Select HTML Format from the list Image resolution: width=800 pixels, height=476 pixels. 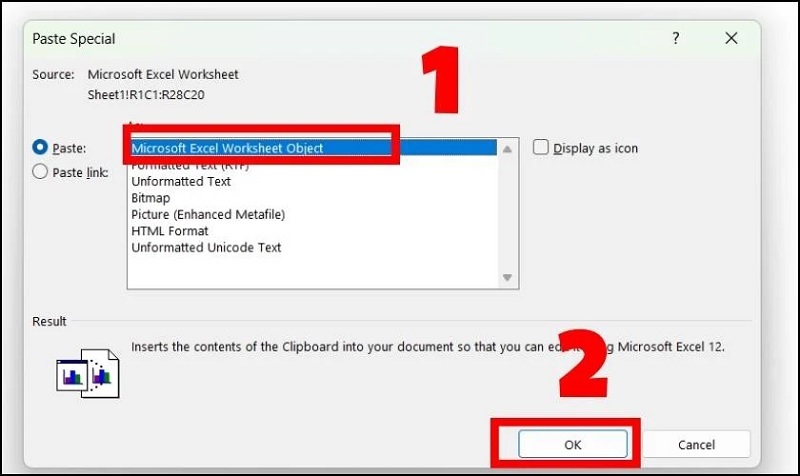[170, 231]
